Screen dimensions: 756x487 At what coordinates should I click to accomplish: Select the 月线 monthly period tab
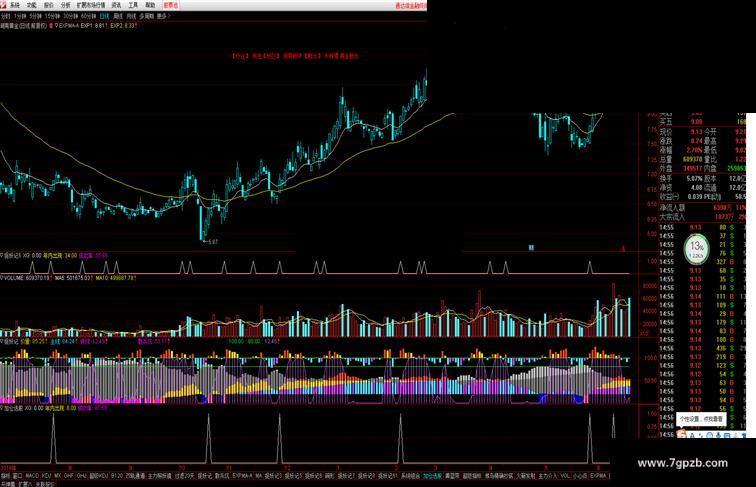pos(131,16)
